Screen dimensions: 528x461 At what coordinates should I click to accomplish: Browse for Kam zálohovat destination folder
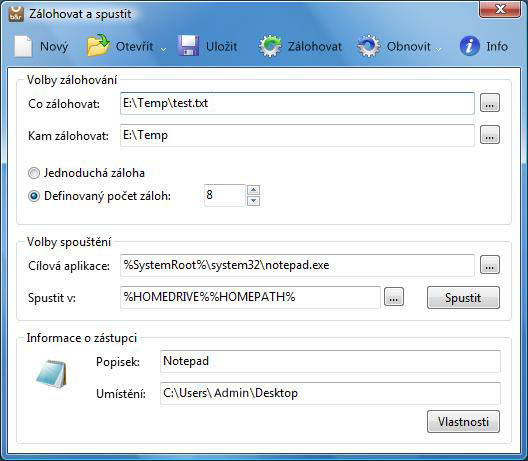[x=490, y=135]
